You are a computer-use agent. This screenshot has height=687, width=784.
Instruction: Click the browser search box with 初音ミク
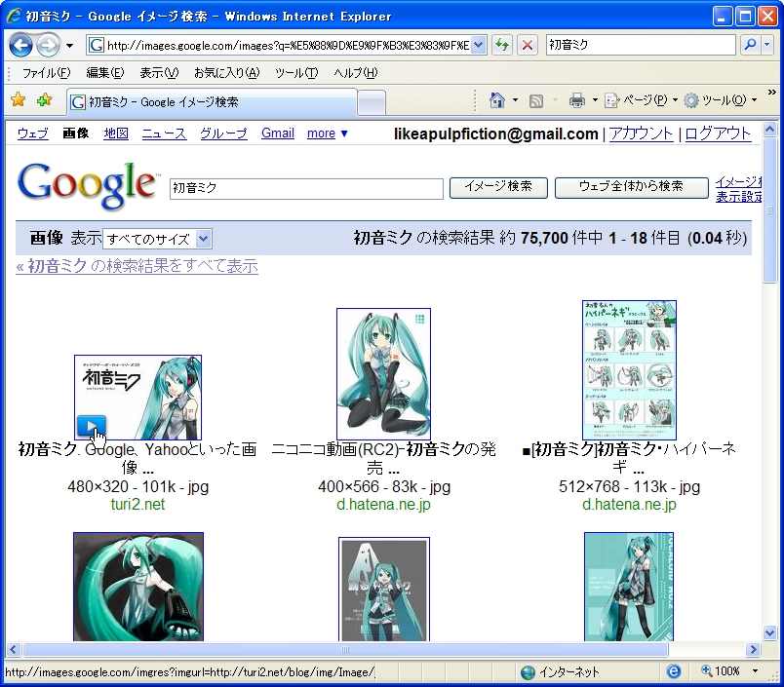pos(641,45)
